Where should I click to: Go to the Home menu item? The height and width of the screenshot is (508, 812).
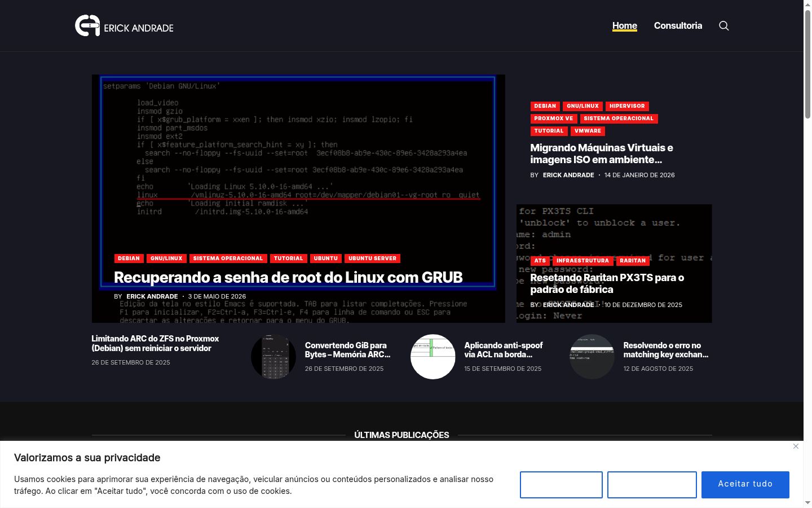(625, 26)
